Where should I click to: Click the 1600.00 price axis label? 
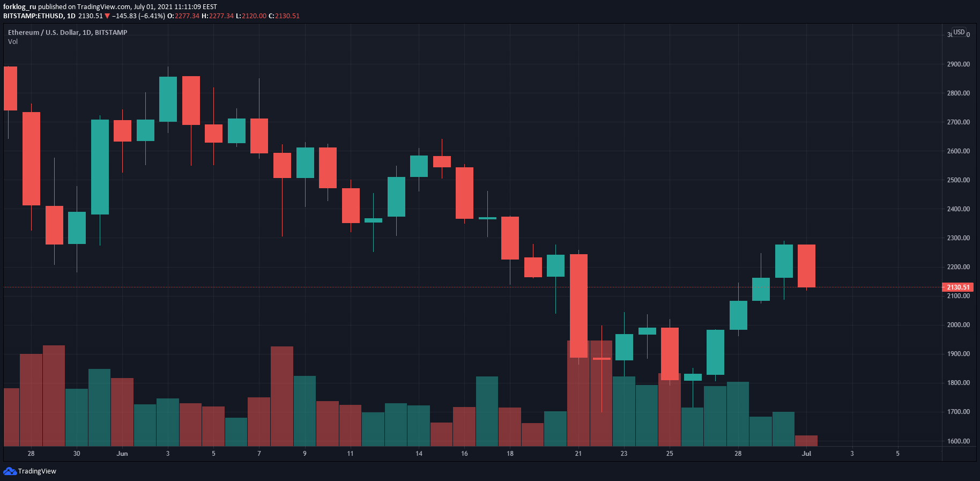tap(958, 441)
